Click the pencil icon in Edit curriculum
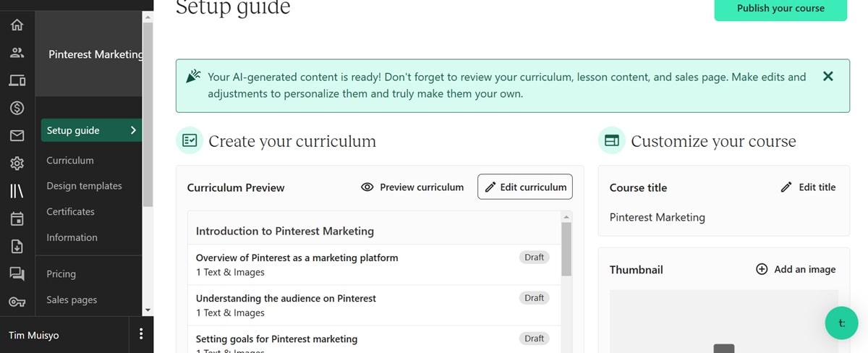This screenshot has height=353, width=868. point(490,187)
